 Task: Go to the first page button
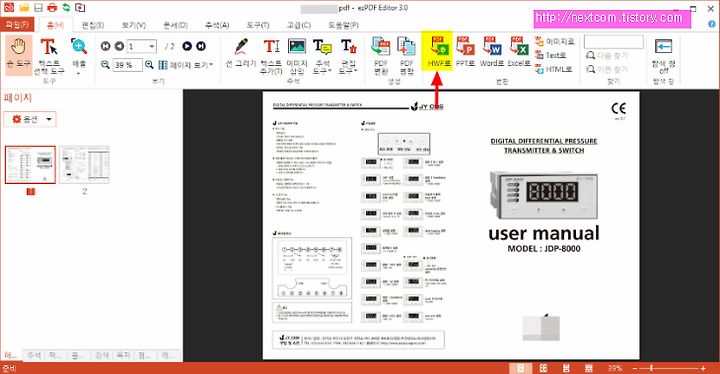[106, 46]
